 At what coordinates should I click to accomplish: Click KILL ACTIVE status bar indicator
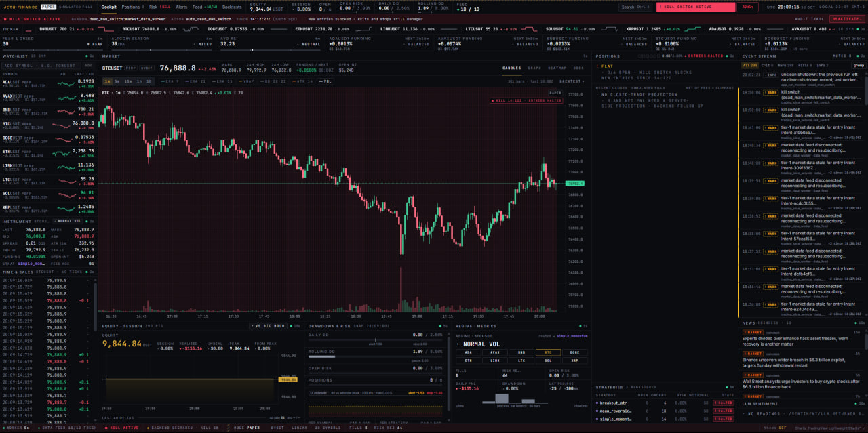[x=121, y=428]
